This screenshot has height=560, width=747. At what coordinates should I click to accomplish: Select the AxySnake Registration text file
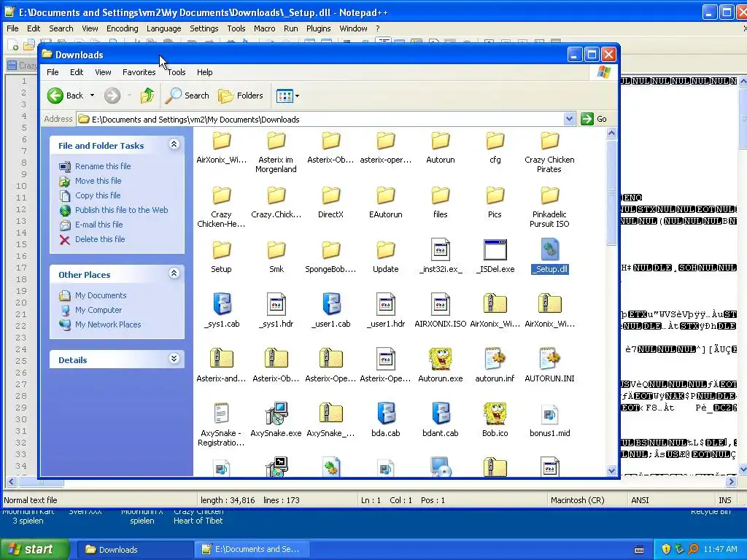pos(222,414)
